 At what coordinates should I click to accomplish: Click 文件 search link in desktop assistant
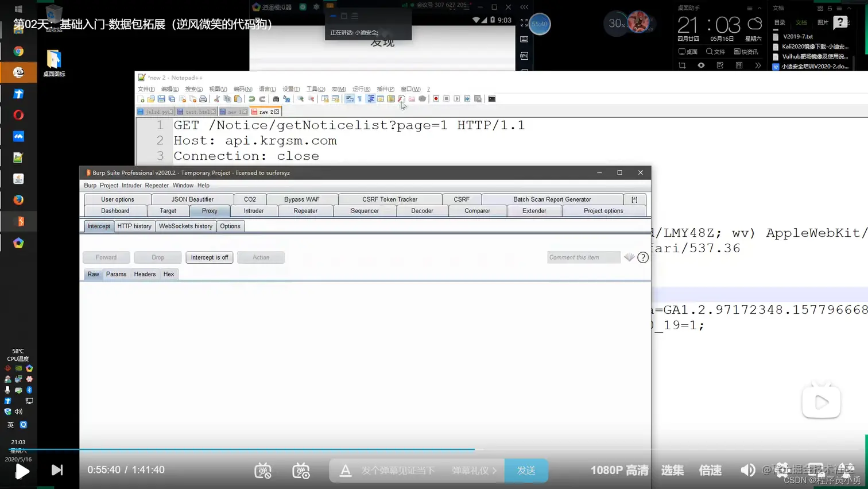(715, 52)
